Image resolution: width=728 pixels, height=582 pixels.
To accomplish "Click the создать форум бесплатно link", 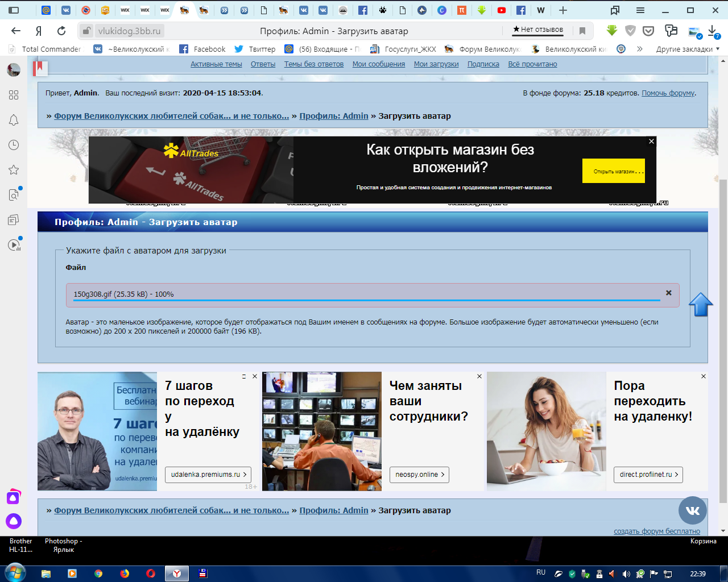I will (657, 531).
